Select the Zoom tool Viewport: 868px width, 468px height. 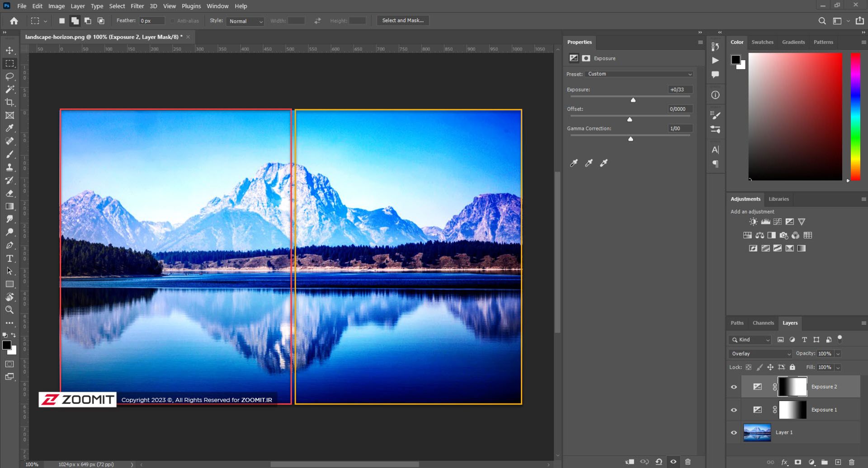(x=10, y=310)
